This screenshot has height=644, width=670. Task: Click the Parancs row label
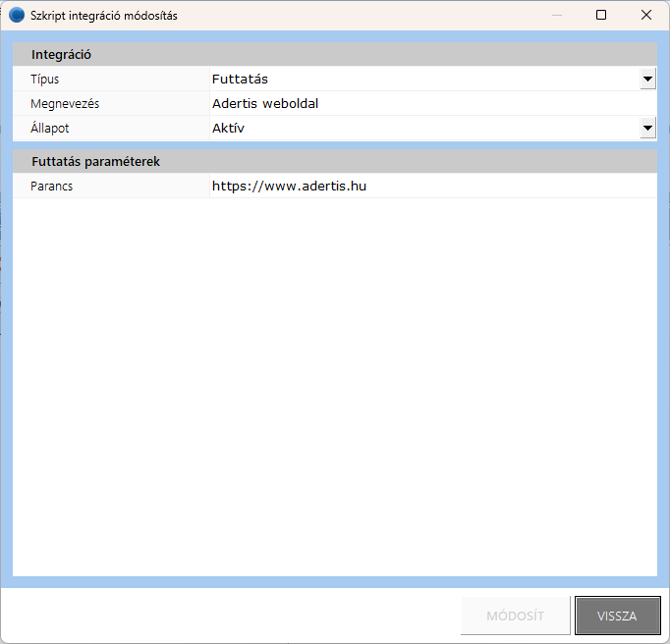point(52,186)
